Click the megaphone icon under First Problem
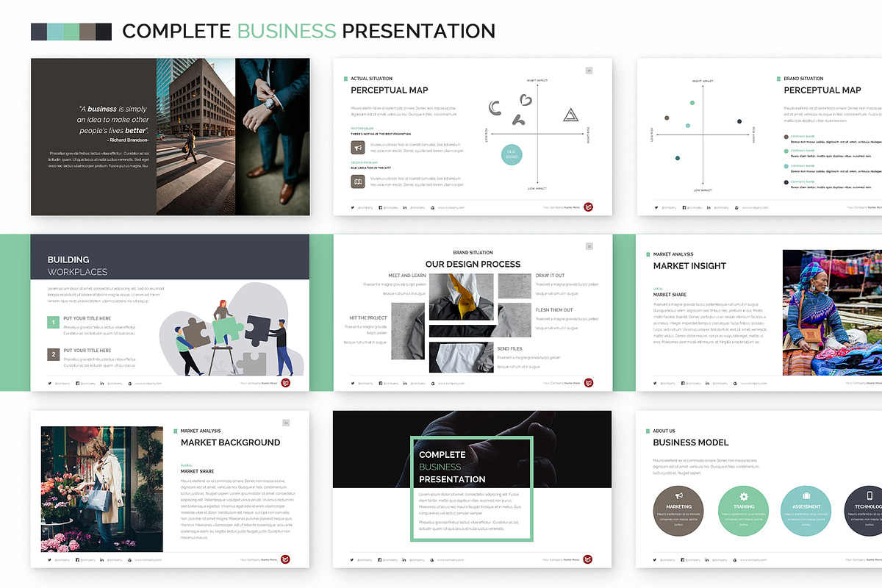The height and width of the screenshot is (588, 882). [x=357, y=148]
